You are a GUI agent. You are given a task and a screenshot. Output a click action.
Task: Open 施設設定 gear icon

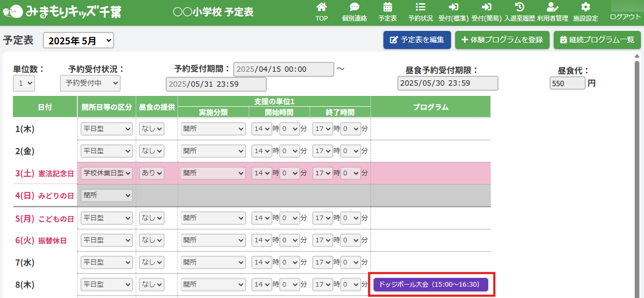[585, 7]
